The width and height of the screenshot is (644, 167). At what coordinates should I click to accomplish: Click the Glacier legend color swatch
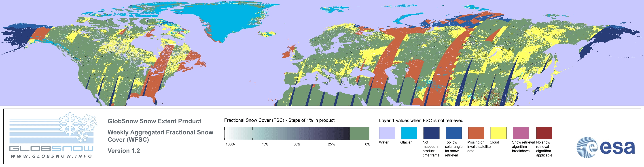coord(409,133)
